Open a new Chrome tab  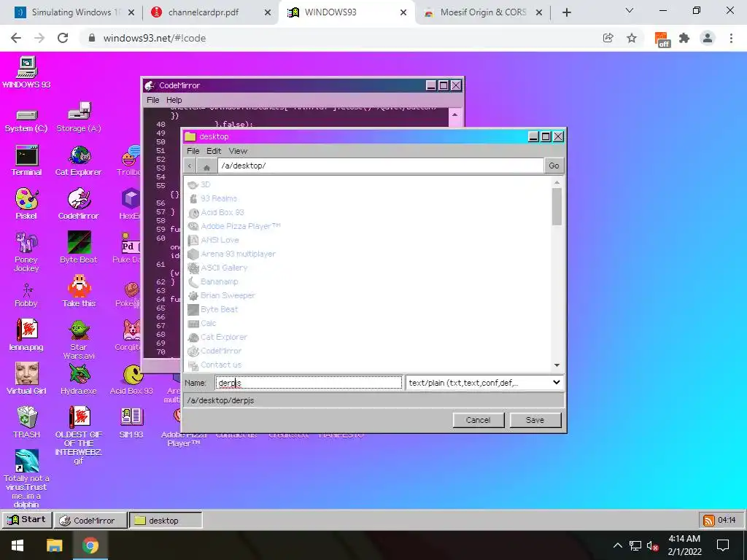[x=566, y=12]
